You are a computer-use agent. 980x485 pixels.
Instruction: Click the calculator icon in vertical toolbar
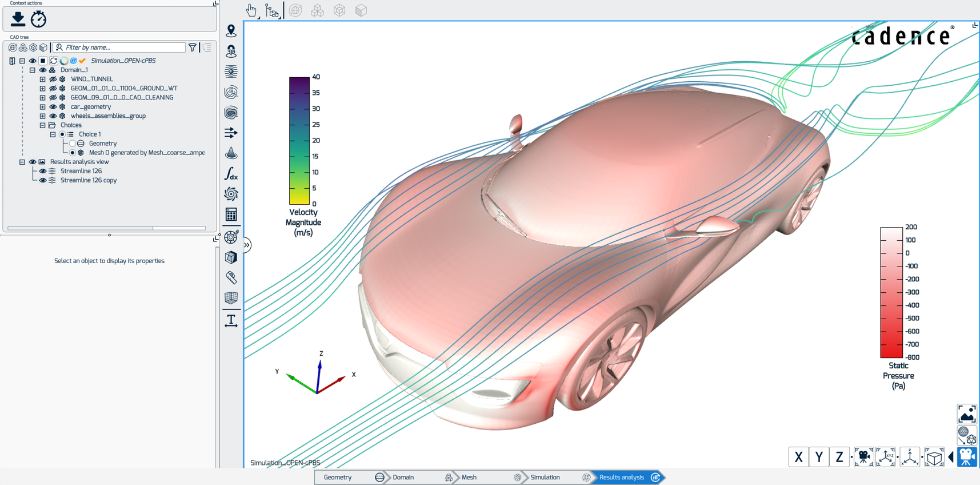(231, 214)
